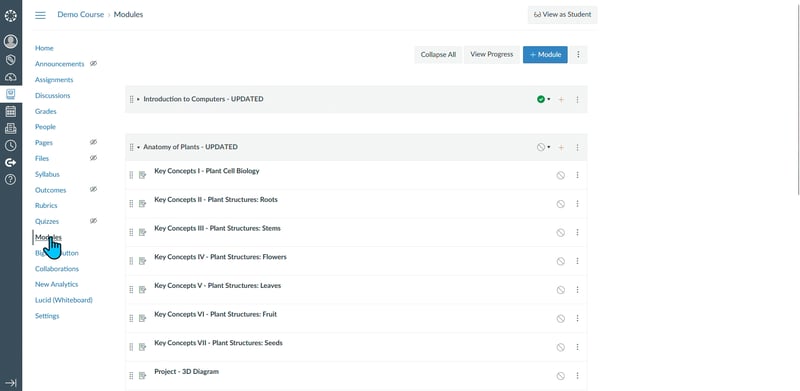Open unpublished status dropdown for Anatomy of Plants
The image size is (800, 391).
click(x=543, y=148)
